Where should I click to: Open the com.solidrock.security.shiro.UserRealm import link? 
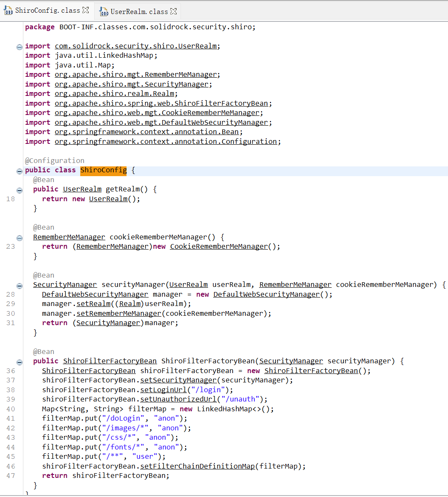[x=137, y=46]
